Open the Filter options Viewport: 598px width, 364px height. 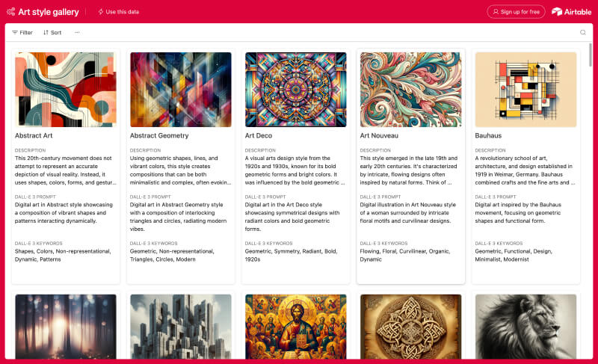click(x=22, y=33)
